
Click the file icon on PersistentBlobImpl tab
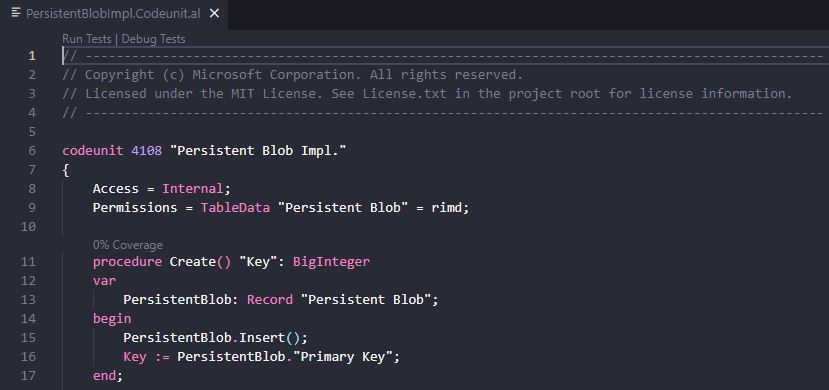(16, 13)
